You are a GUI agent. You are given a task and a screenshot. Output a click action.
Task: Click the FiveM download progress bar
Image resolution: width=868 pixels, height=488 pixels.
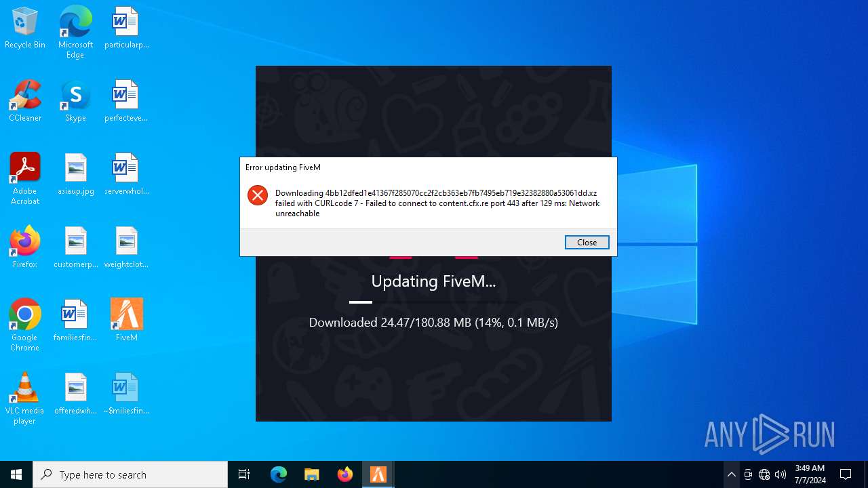pyautogui.click(x=433, y=302)
